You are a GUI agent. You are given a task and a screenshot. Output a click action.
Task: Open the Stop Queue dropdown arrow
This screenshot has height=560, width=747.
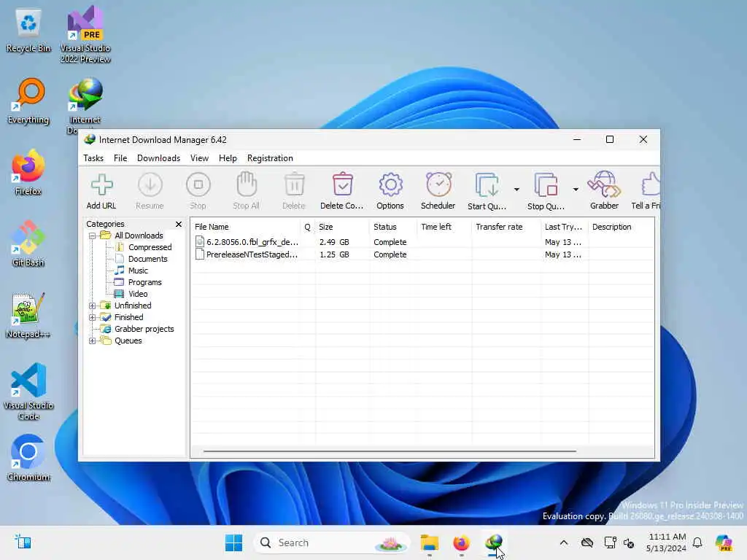576,190
